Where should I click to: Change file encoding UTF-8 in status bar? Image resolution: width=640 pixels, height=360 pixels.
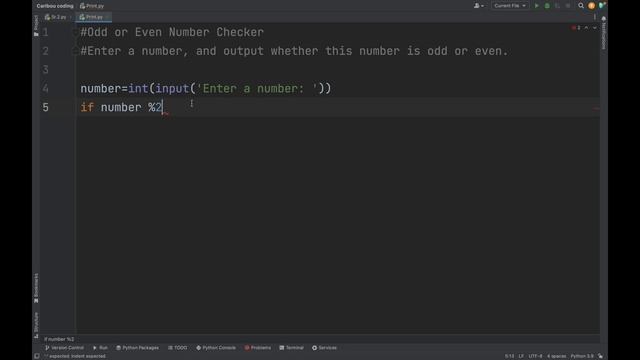coord(536,356)
